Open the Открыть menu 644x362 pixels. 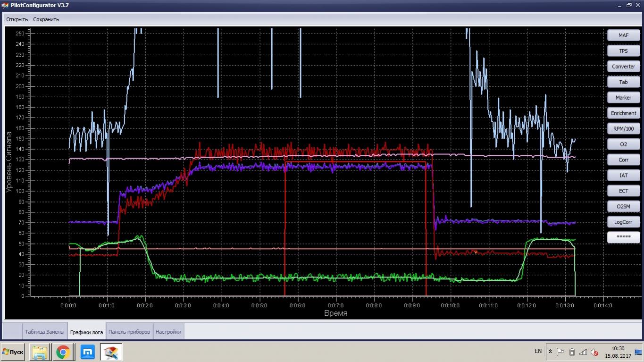[17, 19]
